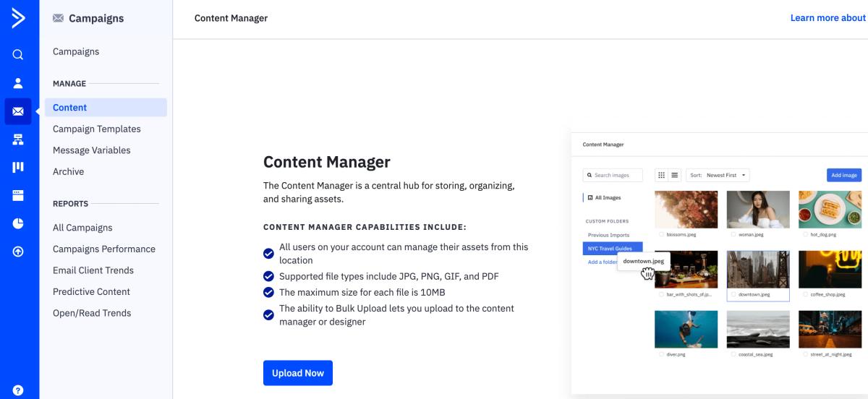Image resolution: width=868 pixels, height=399 pixels.
Task: Tick the checkbox beside diver.png
Action: 661,355
